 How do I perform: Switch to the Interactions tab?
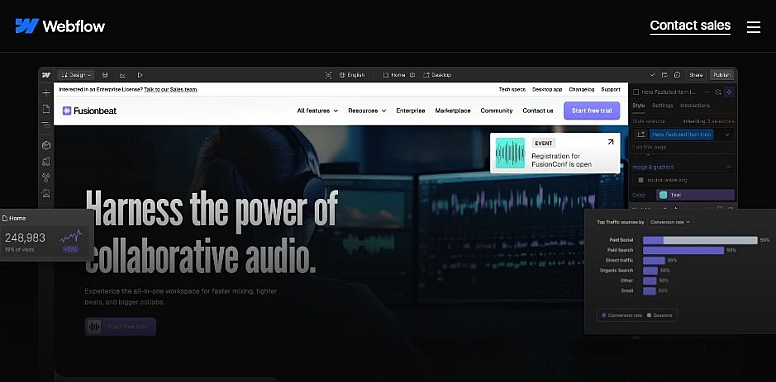pyautogui.click(x=695, y=105)
